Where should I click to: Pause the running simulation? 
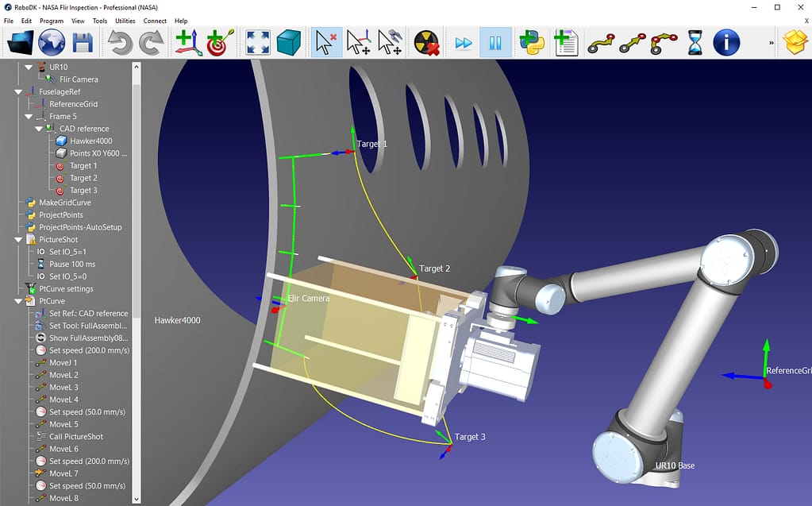[494, 43]
